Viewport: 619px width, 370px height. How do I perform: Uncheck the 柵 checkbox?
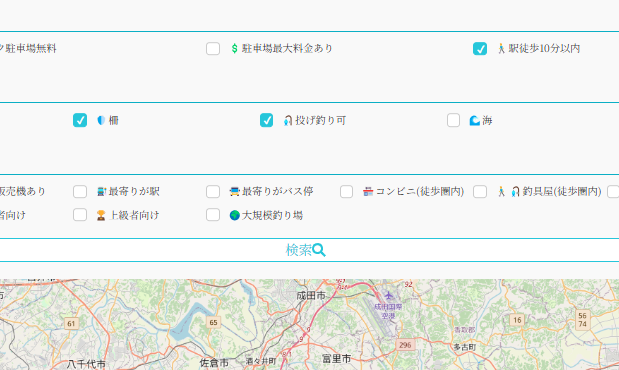coord(80,120)
